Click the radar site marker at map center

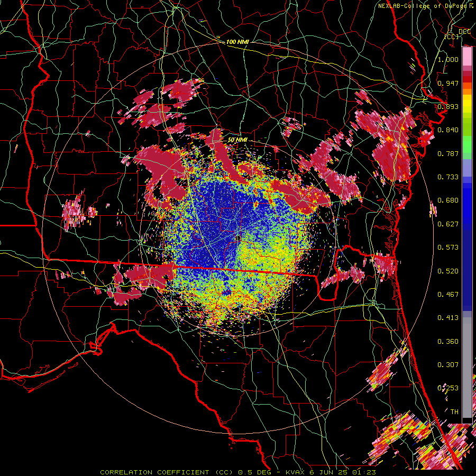[x=239, y=239]
